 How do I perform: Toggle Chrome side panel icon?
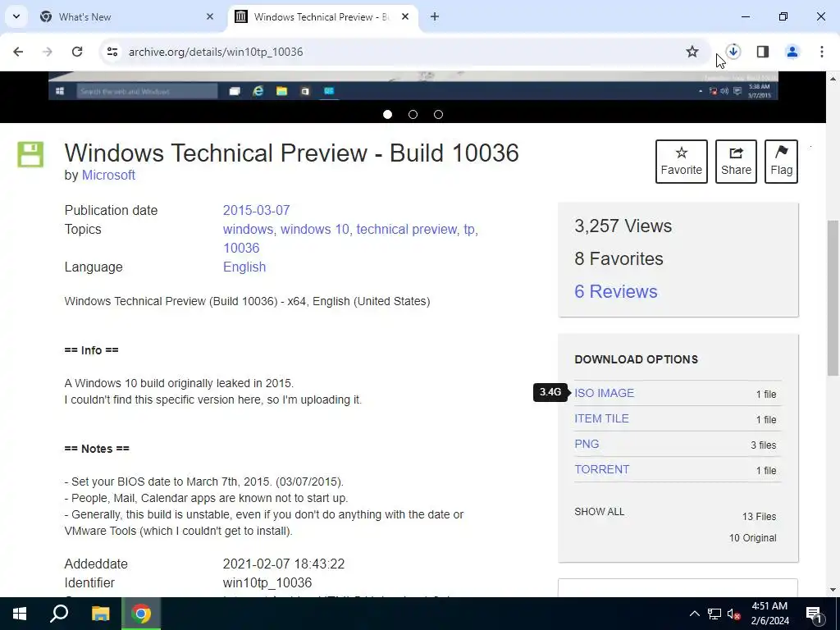(763, 52)
